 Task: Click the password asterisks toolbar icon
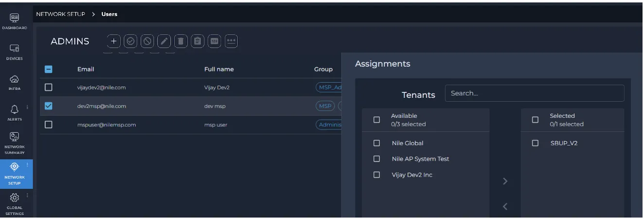[231, 41]
